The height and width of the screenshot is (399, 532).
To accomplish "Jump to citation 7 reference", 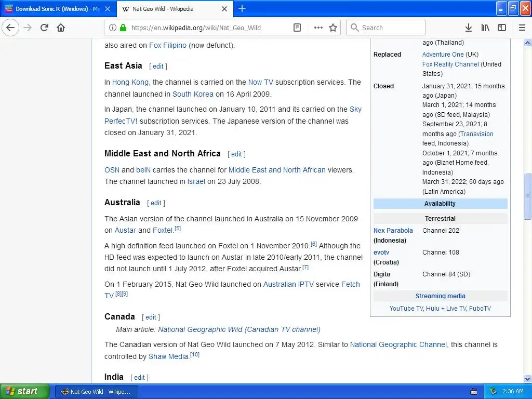I will click(x=305, y=267).
